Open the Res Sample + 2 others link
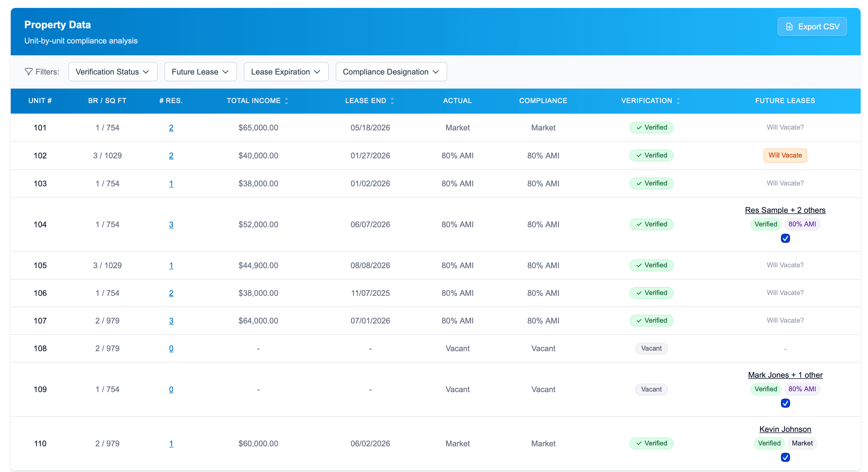Viewport: 868px width, 472px height. (785, 210)
